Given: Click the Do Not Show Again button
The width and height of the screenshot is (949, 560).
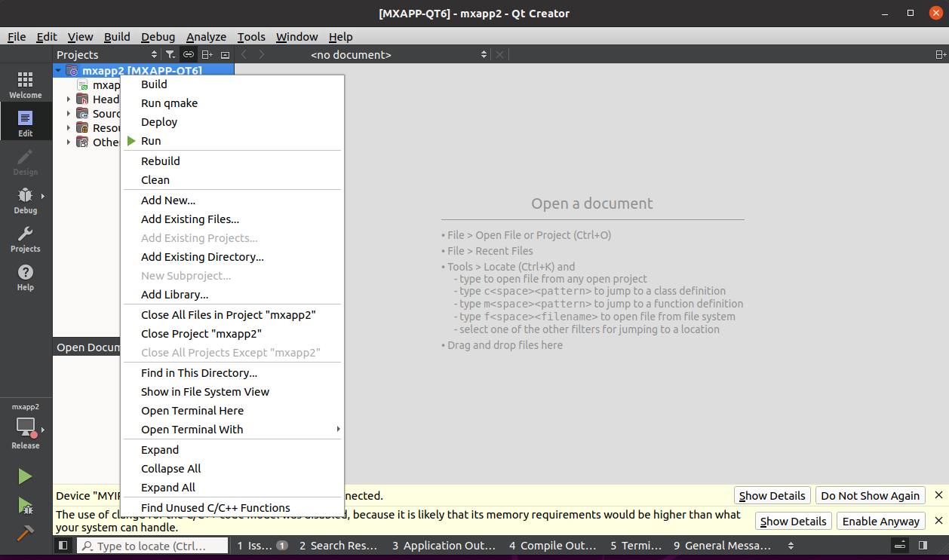Looking at the screenshot, I should 870,496.
